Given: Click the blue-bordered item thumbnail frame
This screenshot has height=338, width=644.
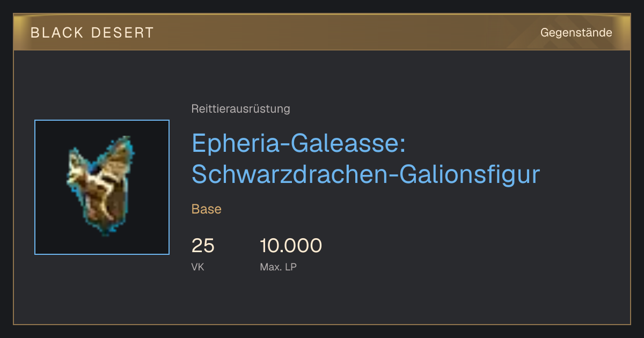Looking at the screenshot, I should 102,187.
